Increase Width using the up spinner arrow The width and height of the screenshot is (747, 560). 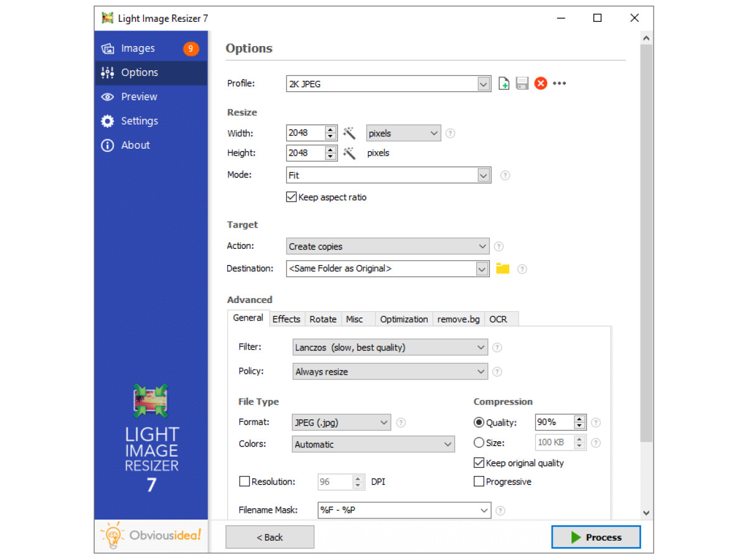point(331,129)
